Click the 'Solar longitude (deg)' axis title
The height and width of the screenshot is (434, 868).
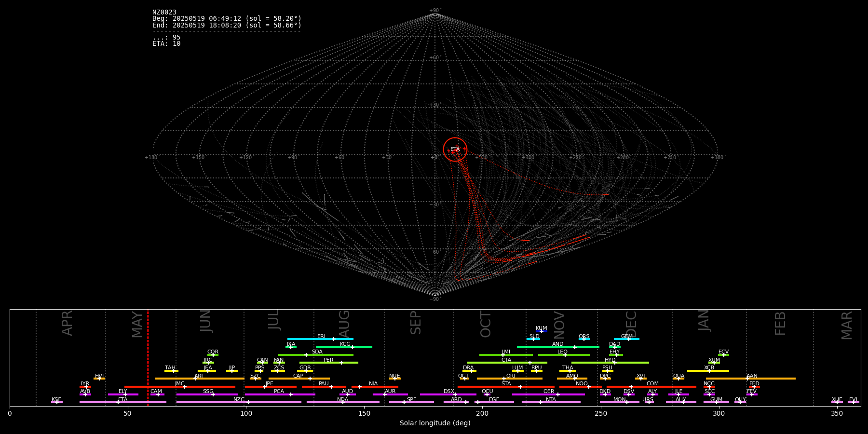pos(435,423)
